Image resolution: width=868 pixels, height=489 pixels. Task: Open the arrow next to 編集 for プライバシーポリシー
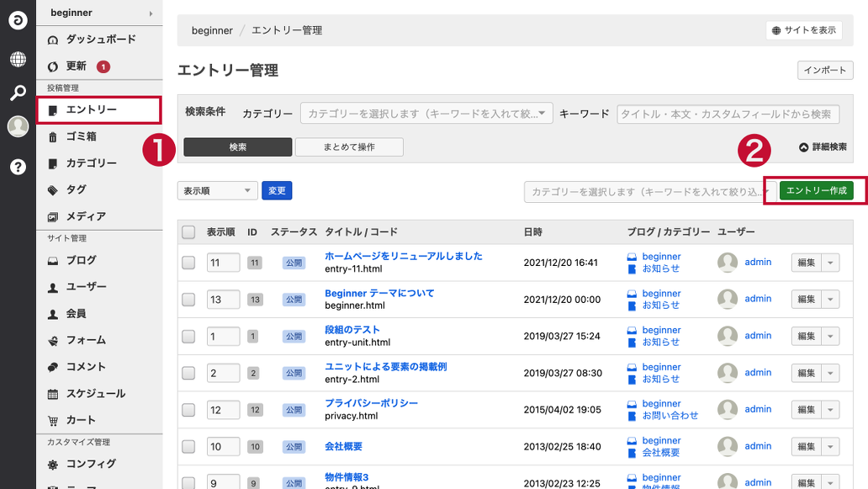click(830, 410)
